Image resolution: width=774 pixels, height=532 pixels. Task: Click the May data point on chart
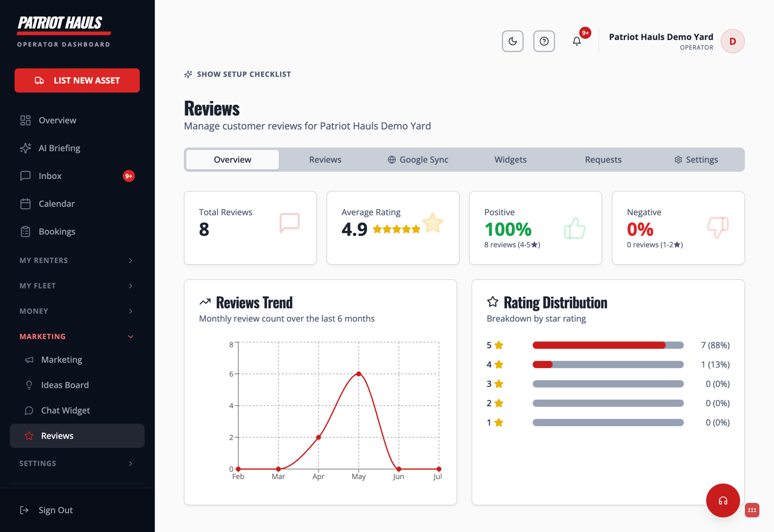(358, 374)
